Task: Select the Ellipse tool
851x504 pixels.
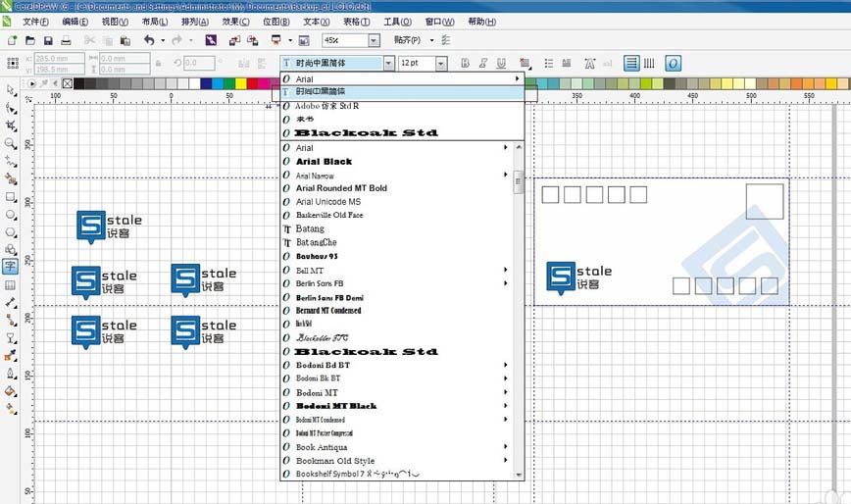Action: [11, 215]
